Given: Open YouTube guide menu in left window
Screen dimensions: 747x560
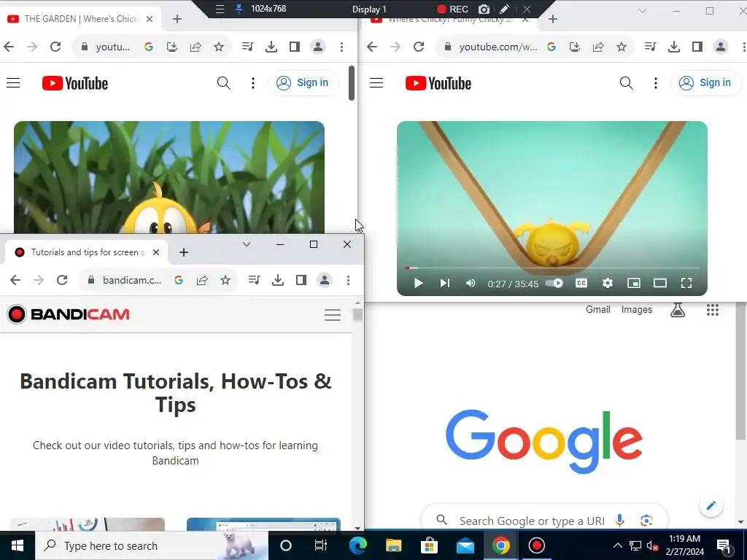Looking at the screenshot, I should click(x=13, y=83).
